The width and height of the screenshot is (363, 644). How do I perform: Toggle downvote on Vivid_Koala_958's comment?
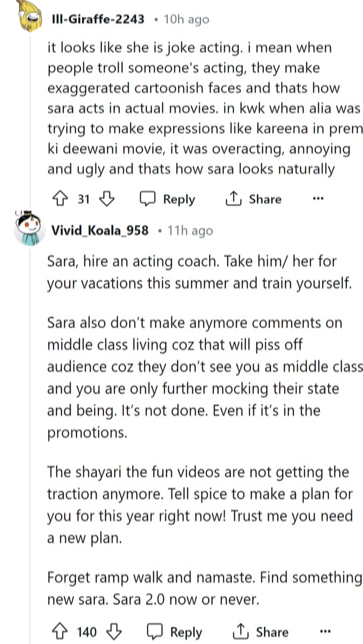tap(113, 631)
